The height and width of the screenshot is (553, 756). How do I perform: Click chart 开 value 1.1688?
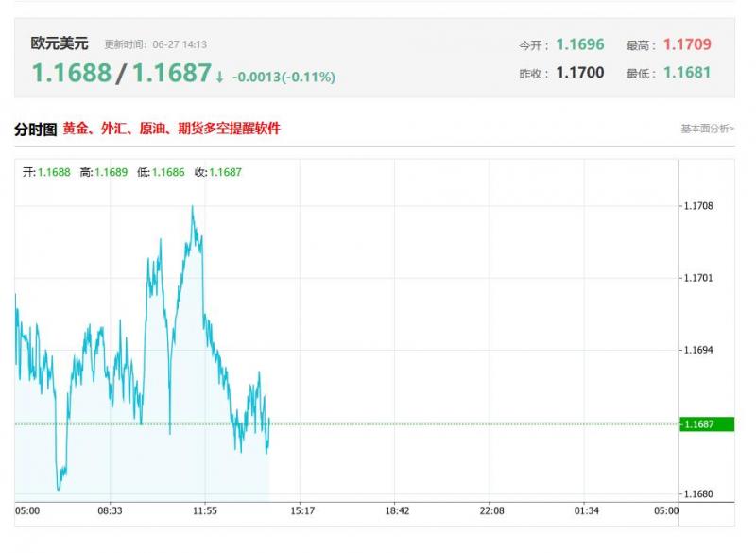pos(54,172)
